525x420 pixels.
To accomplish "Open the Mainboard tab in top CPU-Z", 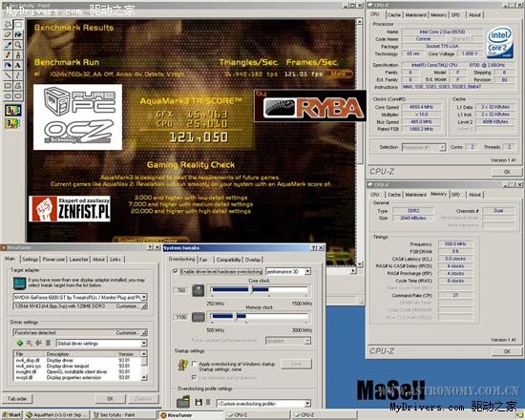I will 415,15.
